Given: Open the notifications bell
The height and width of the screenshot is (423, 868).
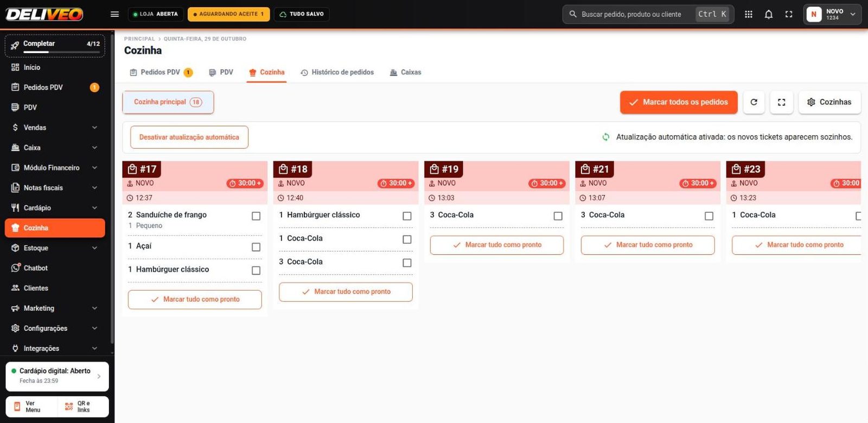Looking at the screenshot, I should 769,14.
